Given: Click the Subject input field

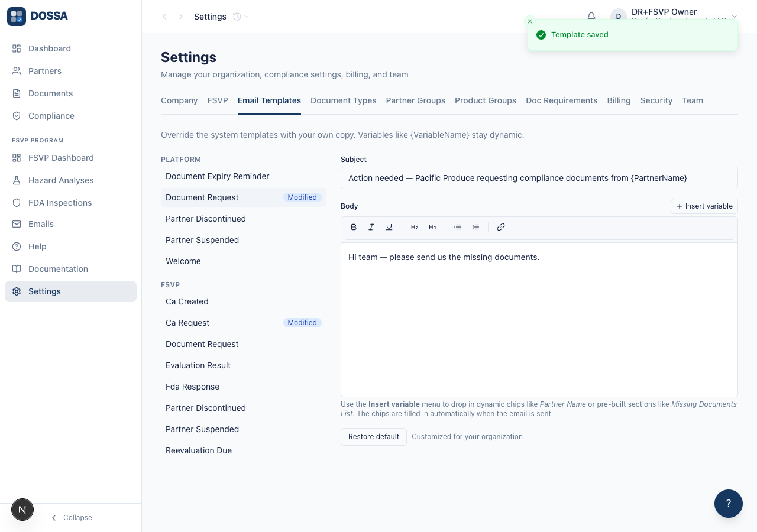Looking at the screenshot, I should pyautogui.click(x=539, y=178).
